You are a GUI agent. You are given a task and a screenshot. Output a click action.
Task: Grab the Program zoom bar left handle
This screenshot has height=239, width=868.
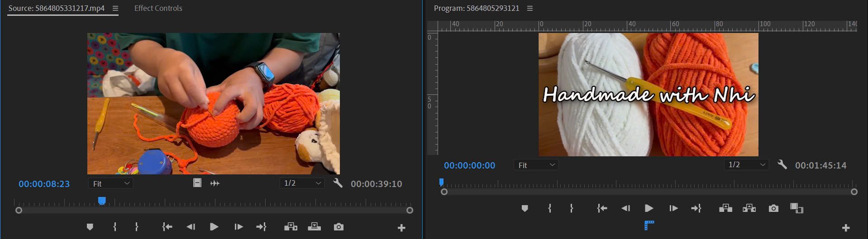pyautogui.click(x=444, y=192)
